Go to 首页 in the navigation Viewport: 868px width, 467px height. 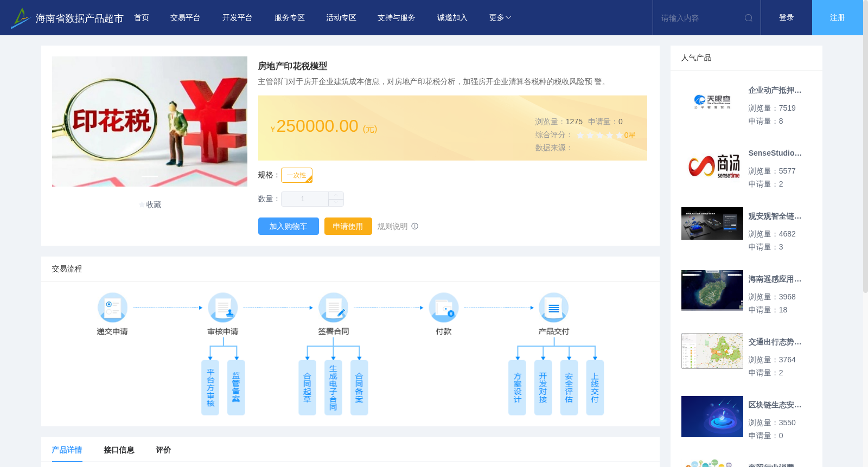click(x=142, y=18)
